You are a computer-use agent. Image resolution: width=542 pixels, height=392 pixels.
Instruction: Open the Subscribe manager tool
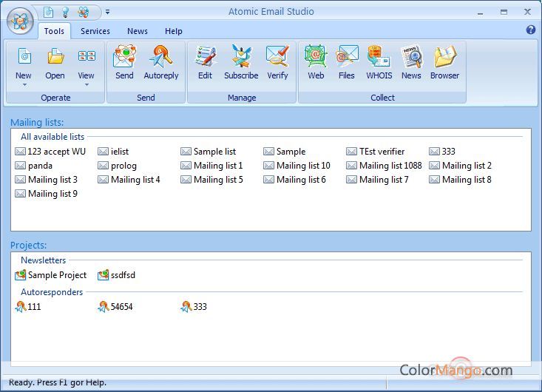coord(241,62)
